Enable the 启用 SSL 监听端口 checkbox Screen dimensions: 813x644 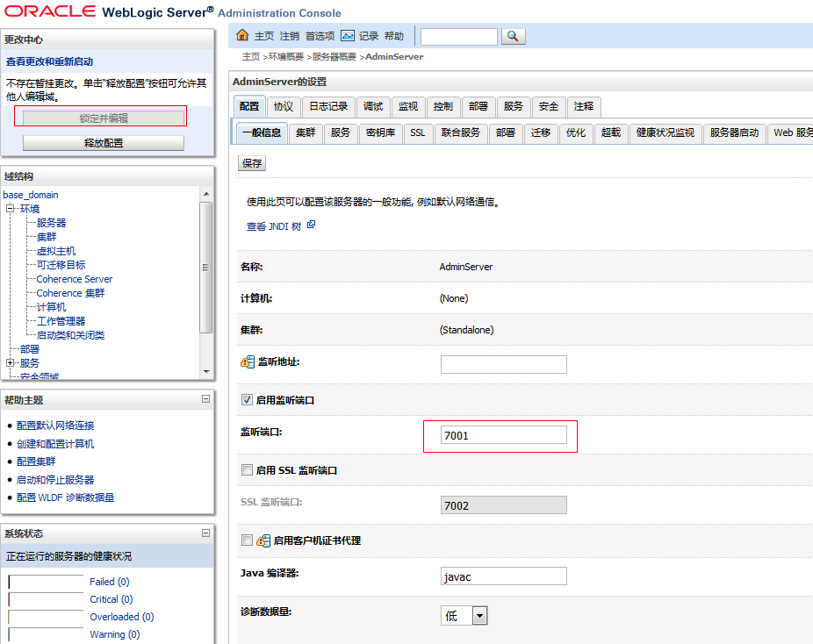pos(247,470)
